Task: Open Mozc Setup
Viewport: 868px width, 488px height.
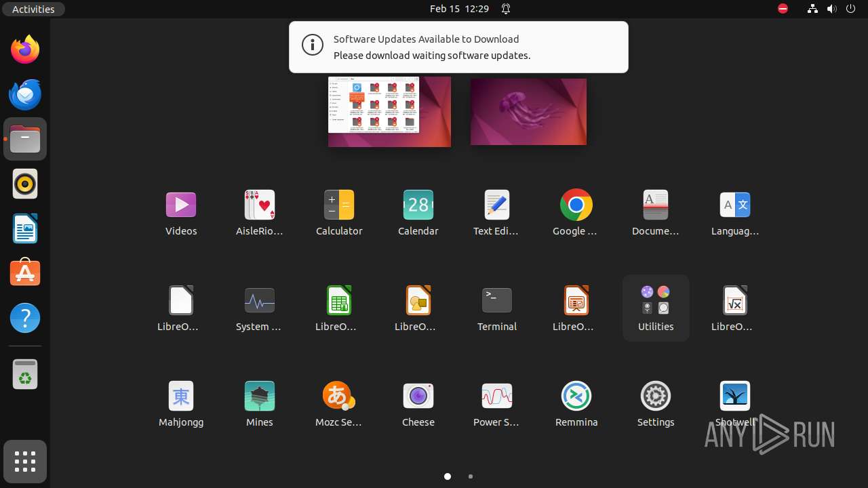Action: pos(339,404)
